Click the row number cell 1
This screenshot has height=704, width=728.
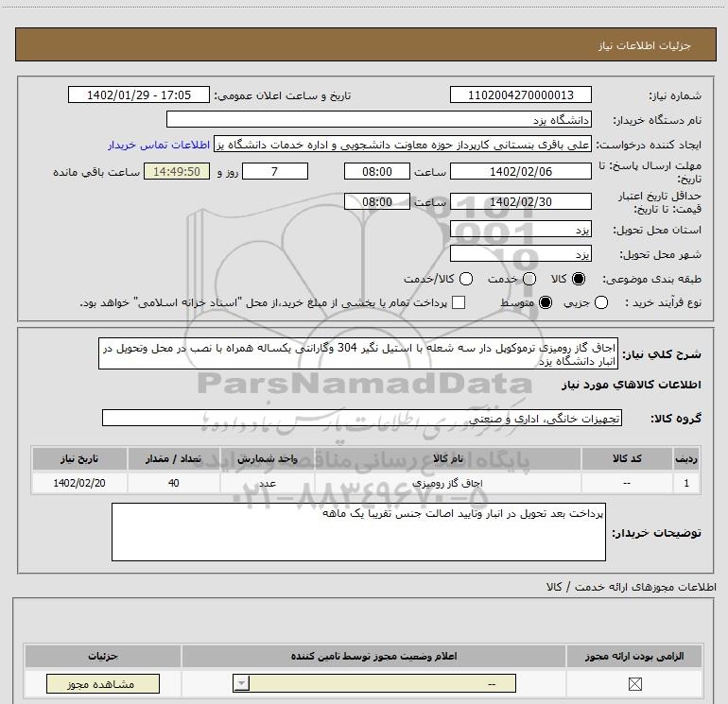tap(686, 483)
